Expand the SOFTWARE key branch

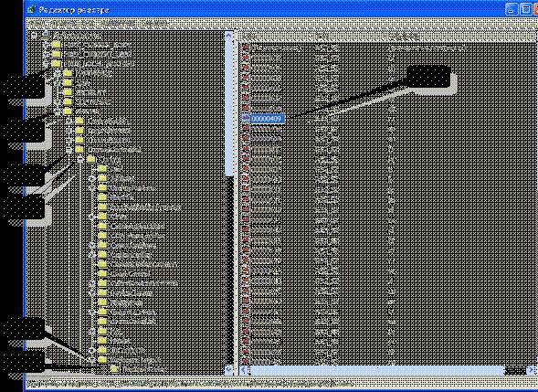click(58, 102)
